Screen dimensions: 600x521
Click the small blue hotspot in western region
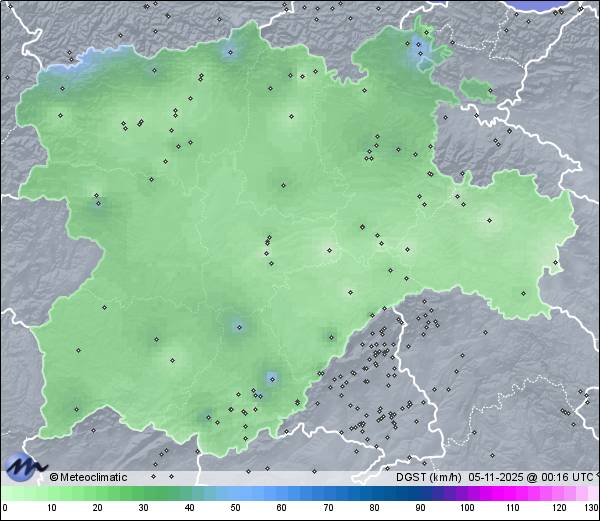click(x=98, y=205)
